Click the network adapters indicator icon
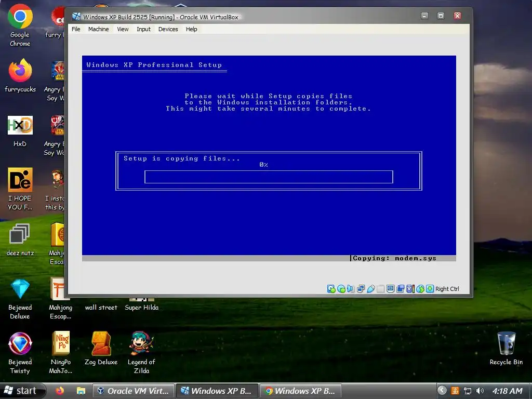This screenshot has width=532, height=399. [361, 289]
